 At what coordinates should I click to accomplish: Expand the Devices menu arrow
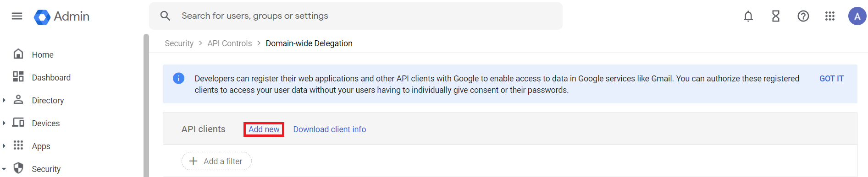point(4,123)
